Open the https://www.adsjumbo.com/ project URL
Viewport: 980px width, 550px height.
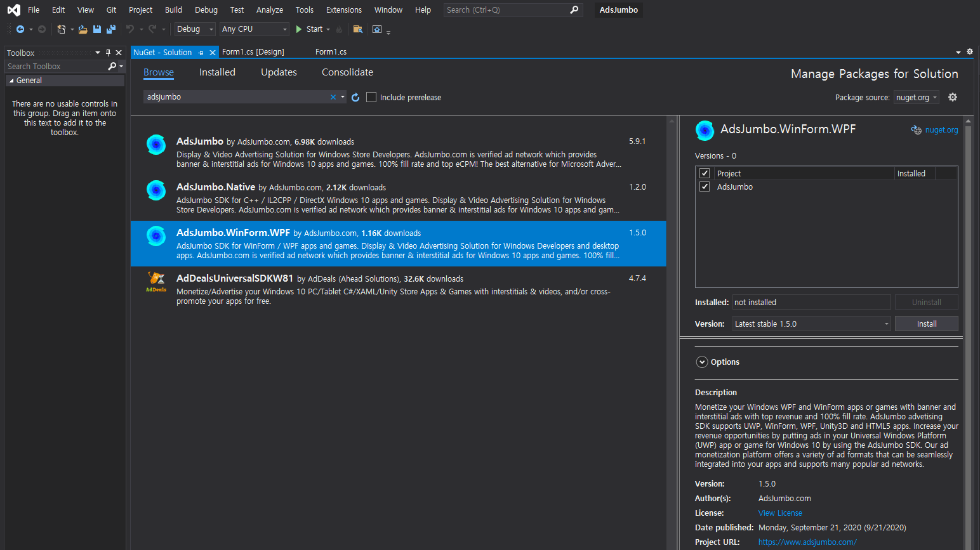(x=807, y=542)
